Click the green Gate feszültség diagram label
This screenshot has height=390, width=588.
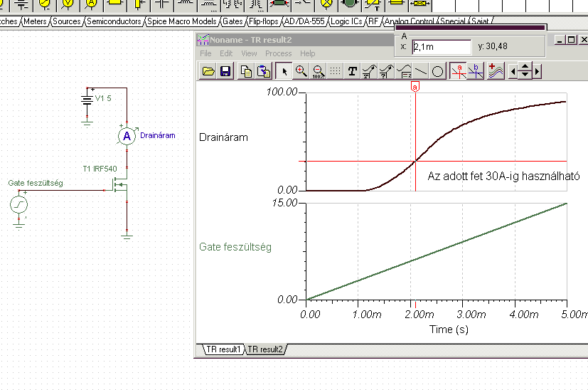click(235, 247)
